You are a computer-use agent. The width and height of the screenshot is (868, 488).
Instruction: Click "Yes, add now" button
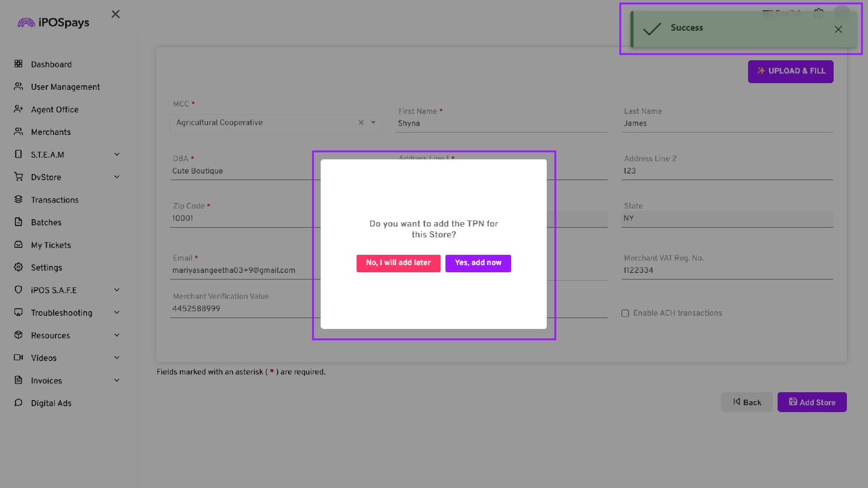click(x=478, y=263)
